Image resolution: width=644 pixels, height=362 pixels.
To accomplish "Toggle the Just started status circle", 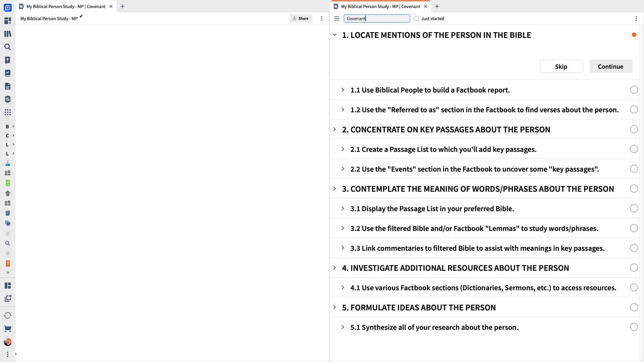I will click(416, 18).
